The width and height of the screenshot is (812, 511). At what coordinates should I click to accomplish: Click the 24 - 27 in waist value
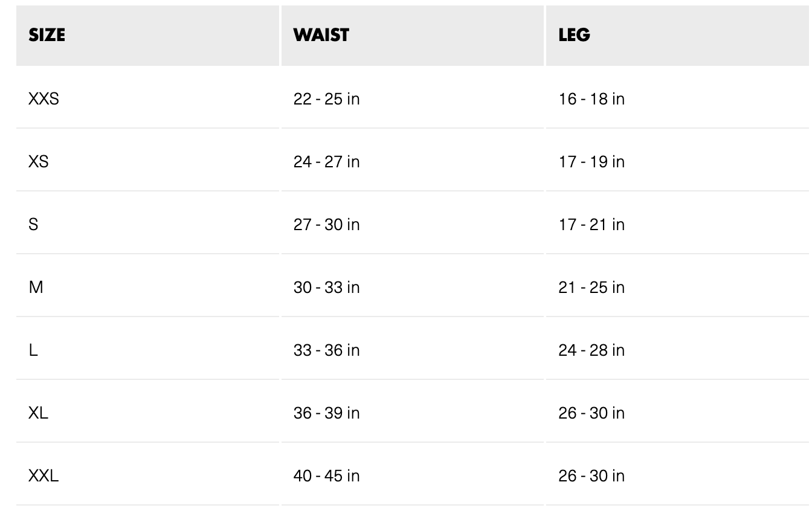326,161
